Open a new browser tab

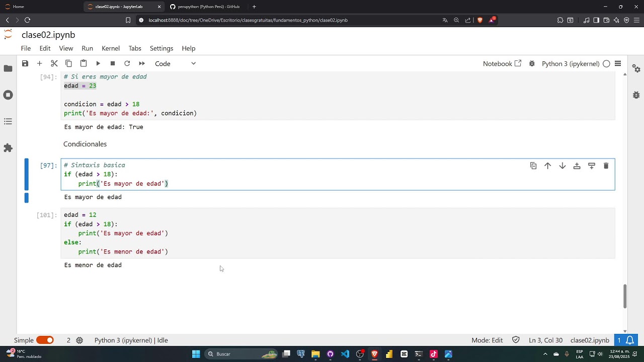click(254, 7)
